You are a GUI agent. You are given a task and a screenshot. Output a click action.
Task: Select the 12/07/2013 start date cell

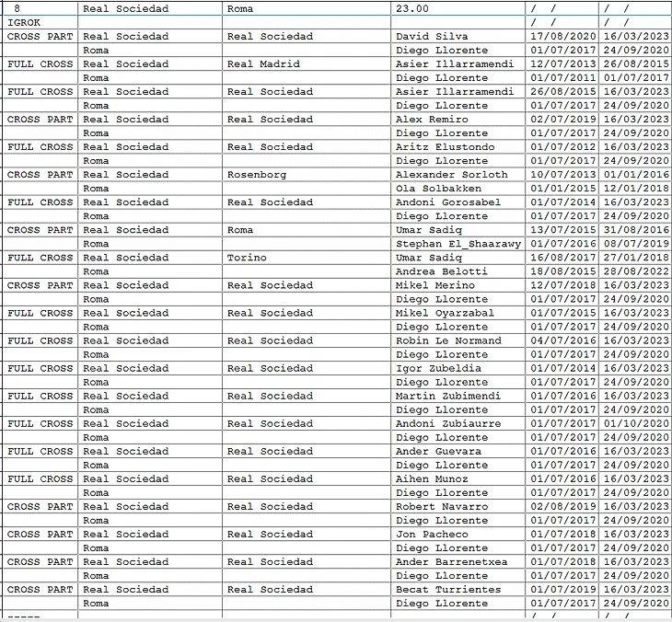click(562, 64)
